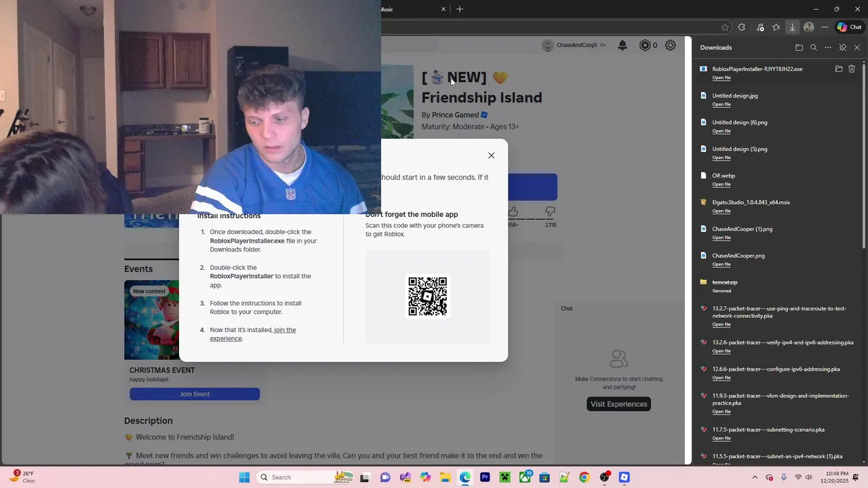Open file link for Elgato.Studio msix
Viewport: 868px width, 488px height.
[x=721, y=211]
